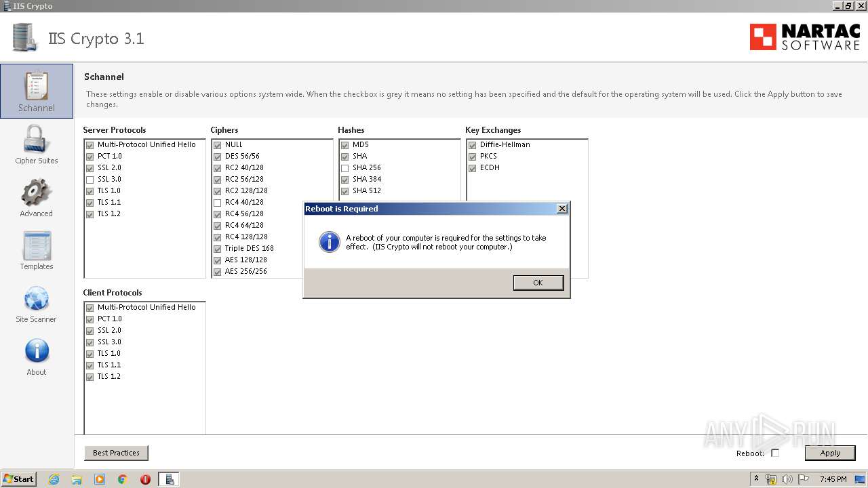Viewport: 868px width, 488px height.
Task: Click the Best Practices button
Action: pos(116,453)
